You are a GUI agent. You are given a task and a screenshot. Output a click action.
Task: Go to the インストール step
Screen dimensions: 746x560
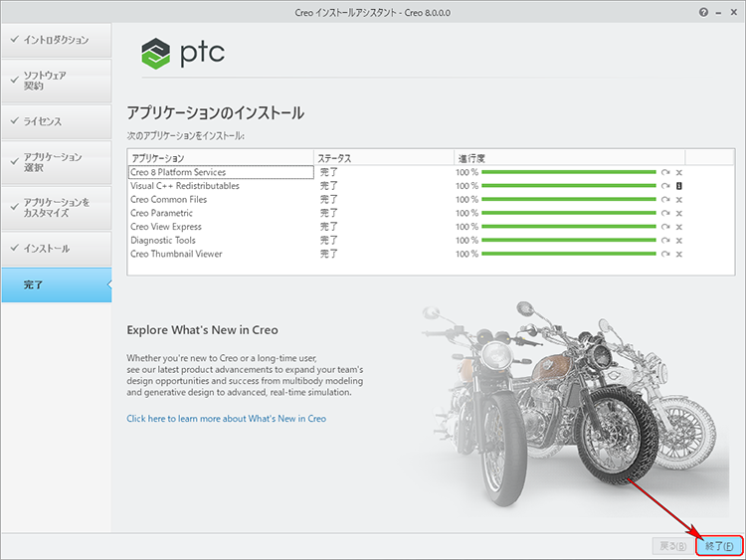click(x=56, y=249)
